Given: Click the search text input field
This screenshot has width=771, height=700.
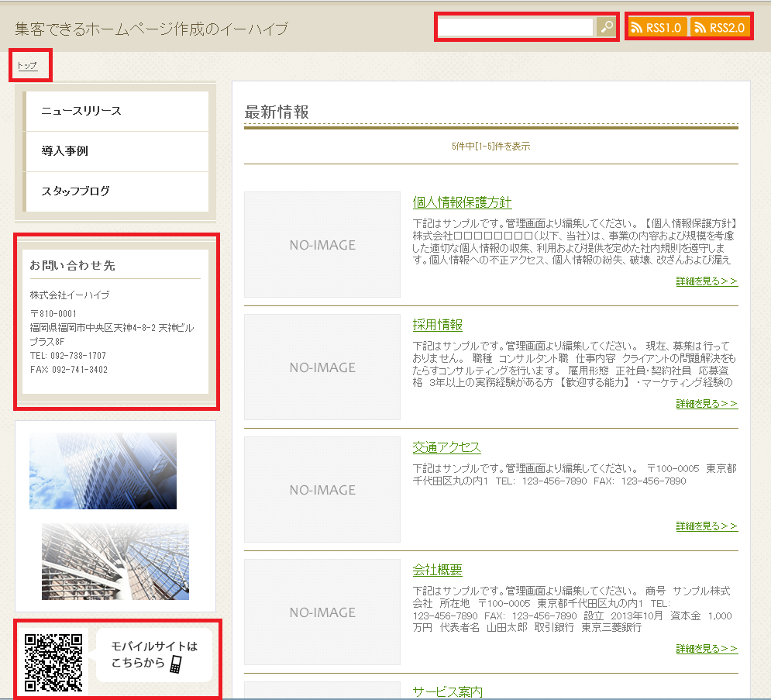Looking at the screenshot, I should (515, 27).
